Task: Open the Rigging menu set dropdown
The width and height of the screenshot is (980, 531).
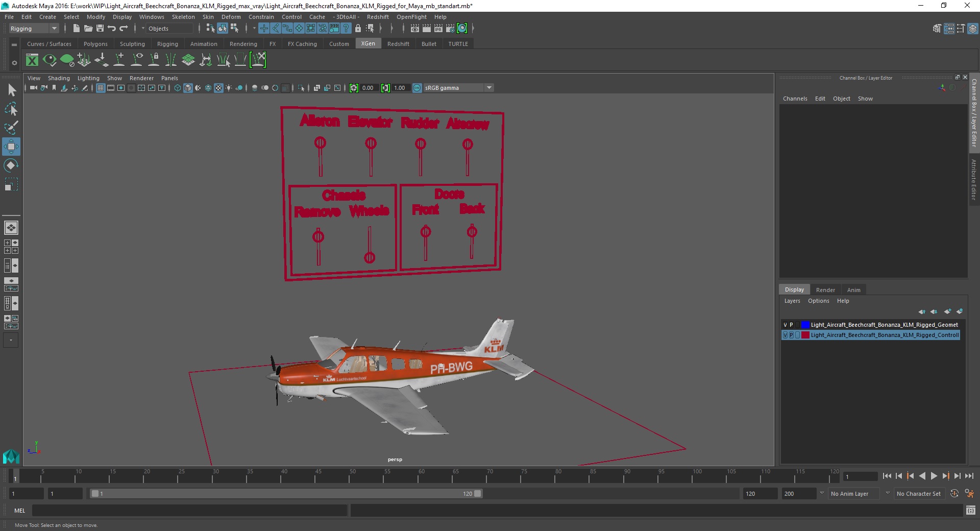Action: click(34, 29)
